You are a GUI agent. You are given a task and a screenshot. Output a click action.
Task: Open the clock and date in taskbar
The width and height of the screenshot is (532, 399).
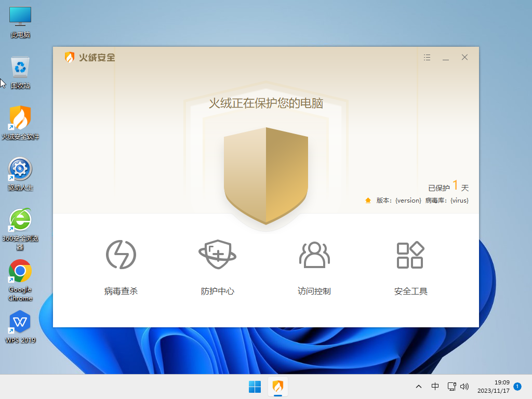pos(493,387)
